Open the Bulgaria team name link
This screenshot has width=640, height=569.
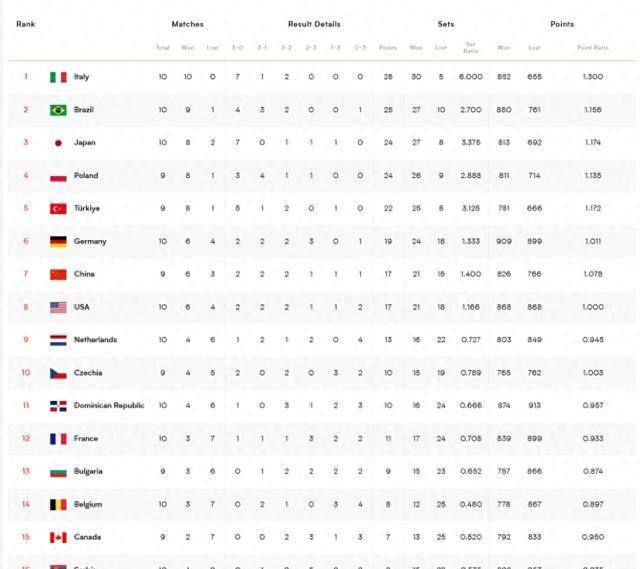[x=88, y=471]
